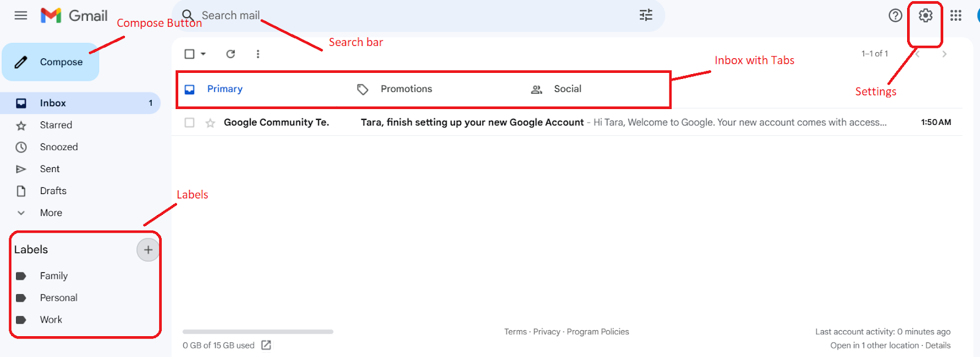
Task: Click the Social people icon
Action: tap(537, 89)
